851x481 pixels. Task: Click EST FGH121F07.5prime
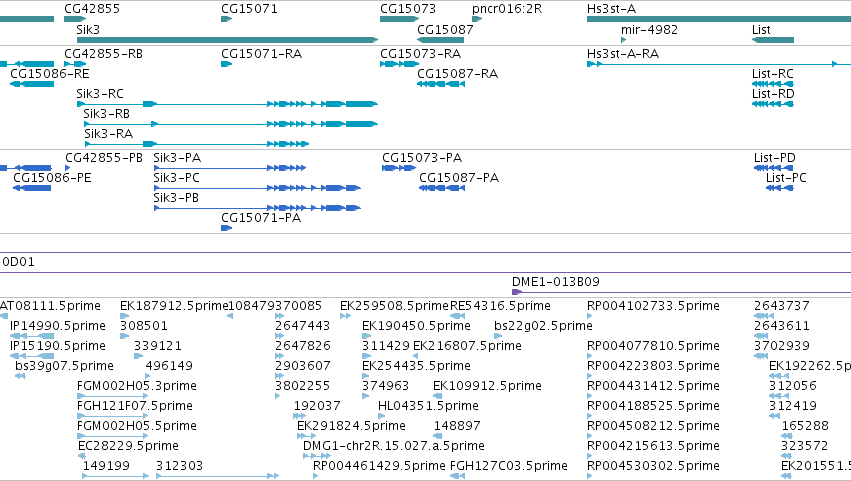[135, 407]
